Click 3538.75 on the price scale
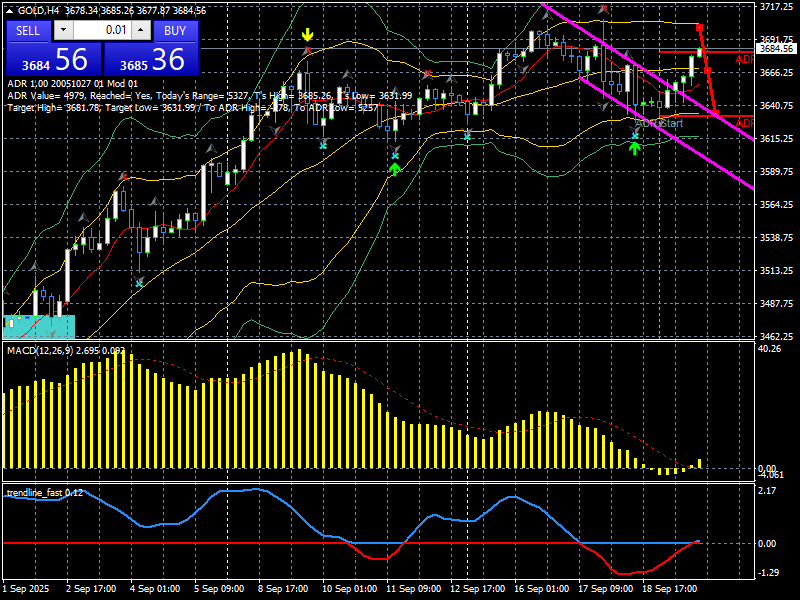The height and width of the screenshot is (600, 800). pos(776,238)
